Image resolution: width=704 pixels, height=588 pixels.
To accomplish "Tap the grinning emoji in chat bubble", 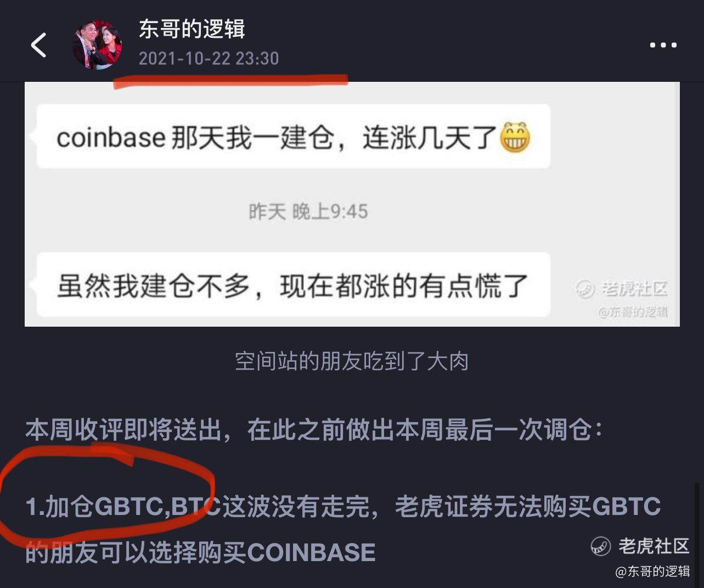I will [514, 137].
